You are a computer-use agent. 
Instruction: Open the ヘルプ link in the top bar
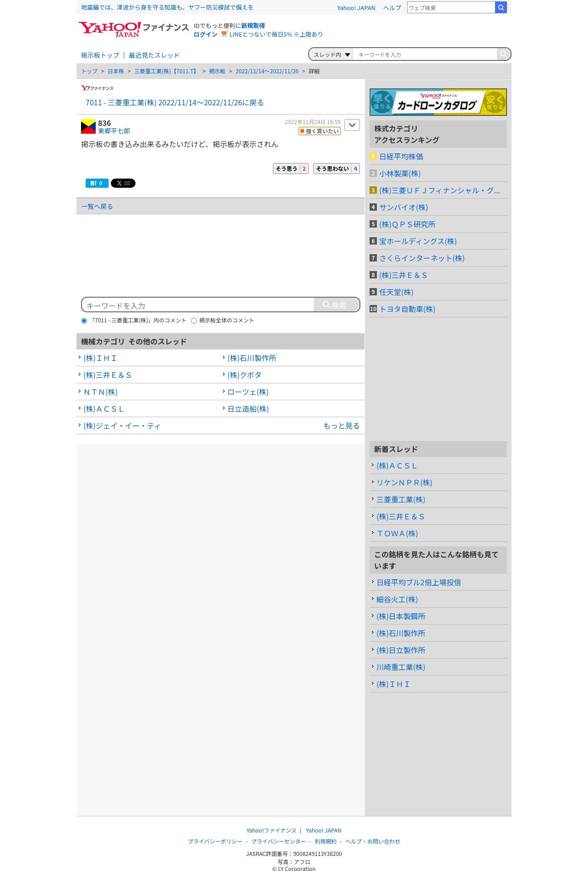coord(392,8)
